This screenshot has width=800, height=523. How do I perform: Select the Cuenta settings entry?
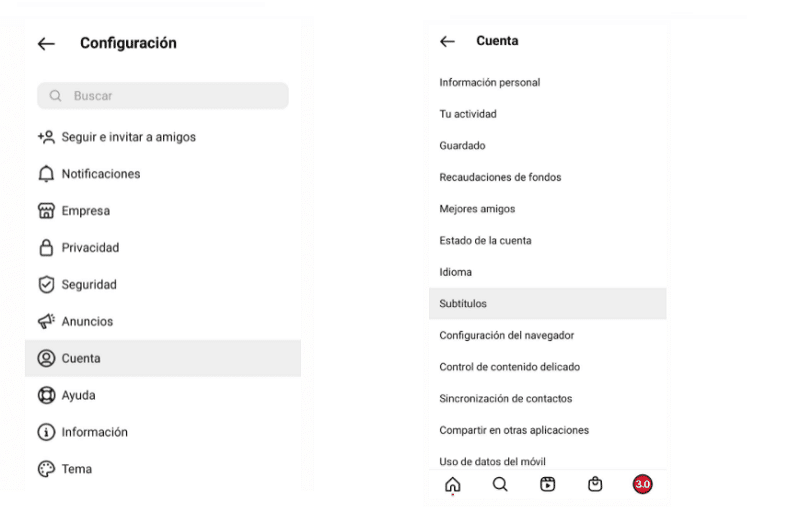tap(163, 358)
